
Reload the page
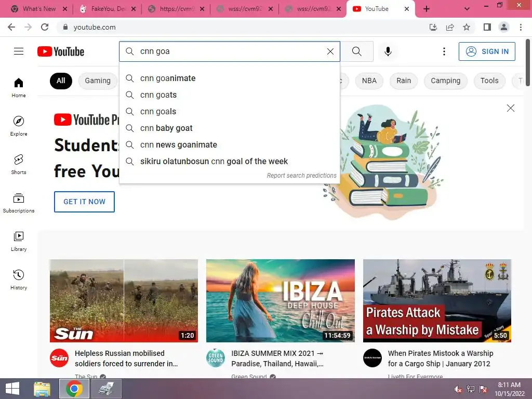coord(45,27)
